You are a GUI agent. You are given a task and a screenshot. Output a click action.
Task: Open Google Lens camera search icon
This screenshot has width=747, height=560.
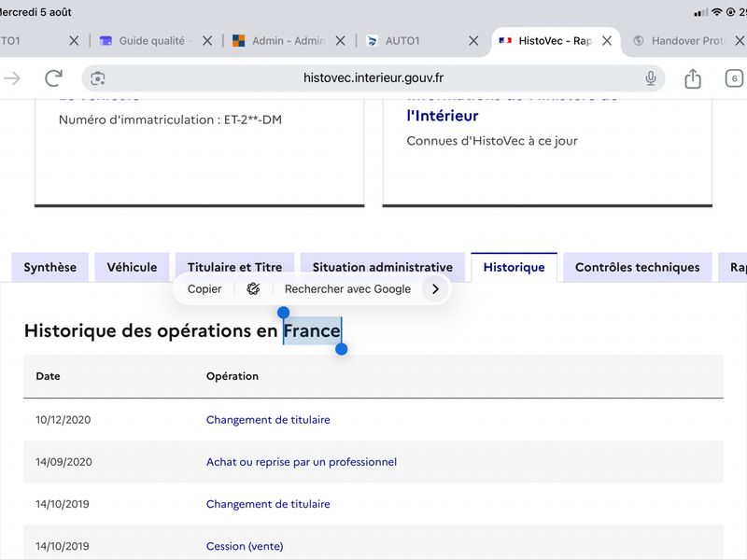pyautogui.click(x=98, y=78)
